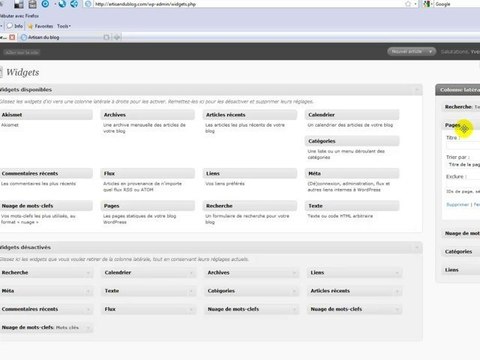The width and height of the screenshot is (480, 360).
Task: Select the Texte available widget
Action: [x=352, y=206]
